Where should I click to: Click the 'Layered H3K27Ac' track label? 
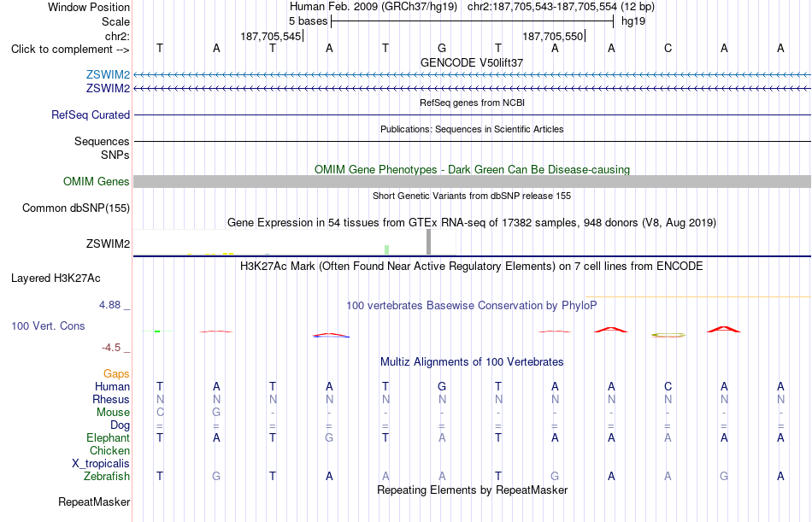click(56, 279)
